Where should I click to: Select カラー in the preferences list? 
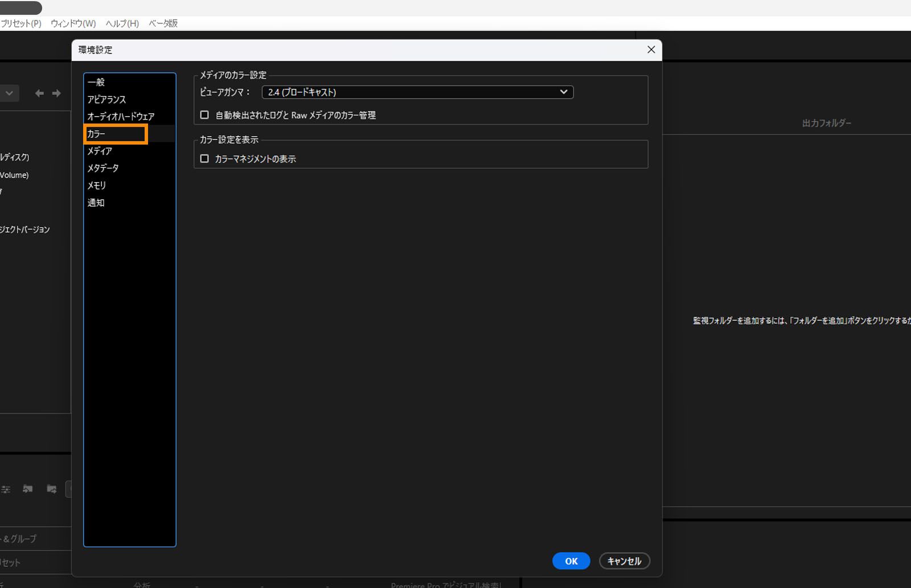click(x=129, y=134)
